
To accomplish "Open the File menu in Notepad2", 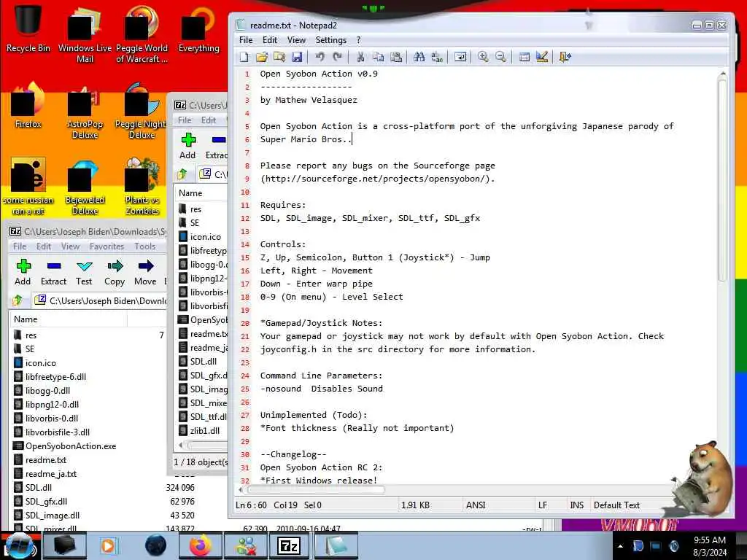I will pos(246,40).
